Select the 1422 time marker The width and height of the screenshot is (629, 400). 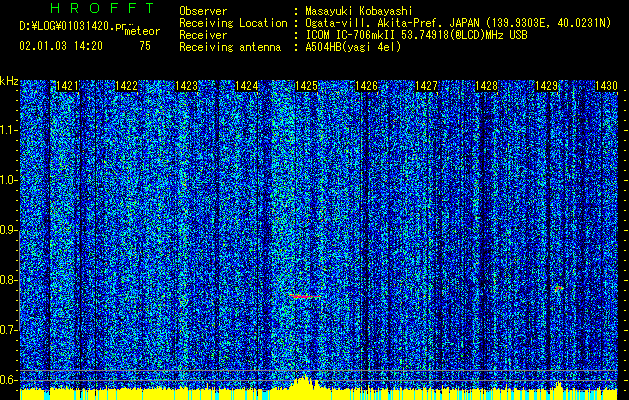[126, 86]
